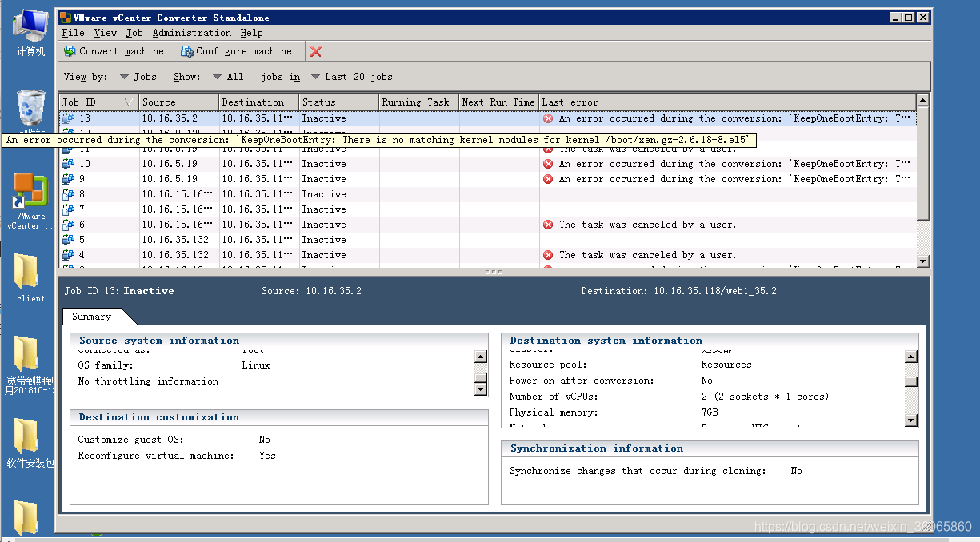The height and width of the screenshot is (542, 980).
Task: Click the error icon in Job 10 row
Action: [x=548, y=164]
